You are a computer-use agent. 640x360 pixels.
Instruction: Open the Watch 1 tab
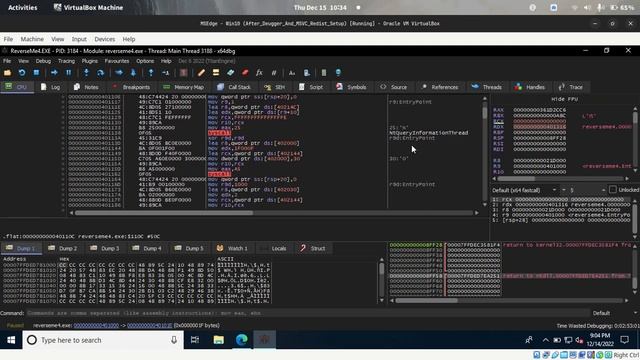tap(232, 248)
